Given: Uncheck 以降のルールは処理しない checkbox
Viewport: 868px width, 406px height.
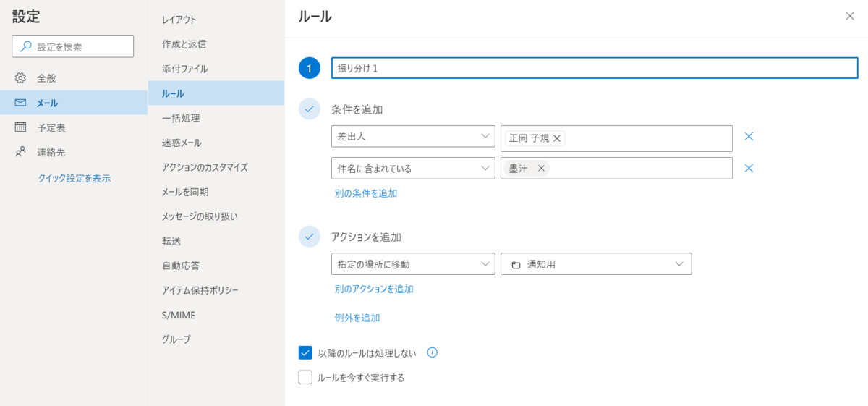Looking at the screenshot, I should pos(305,353).
